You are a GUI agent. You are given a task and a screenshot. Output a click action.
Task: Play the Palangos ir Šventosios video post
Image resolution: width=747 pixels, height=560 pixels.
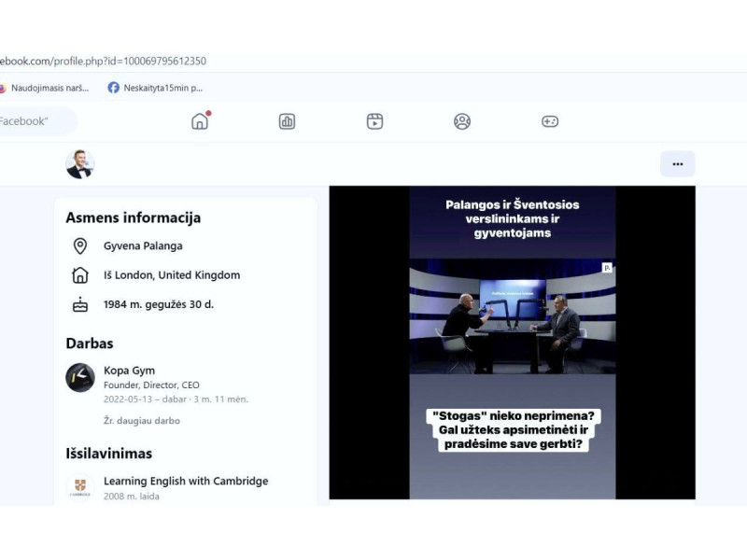tap(512, 343)
